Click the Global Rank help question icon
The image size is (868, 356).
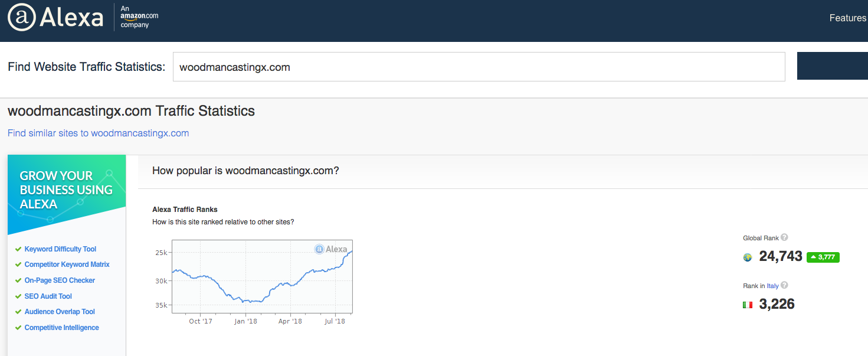pyautogui.click(x=784, y=237)
